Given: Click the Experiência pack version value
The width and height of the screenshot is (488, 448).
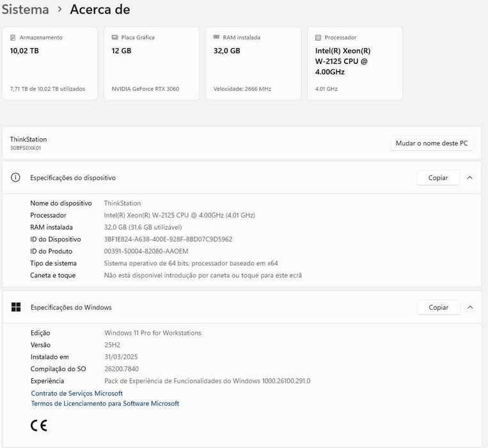Looking at the screenshot, I should (207, 381).
